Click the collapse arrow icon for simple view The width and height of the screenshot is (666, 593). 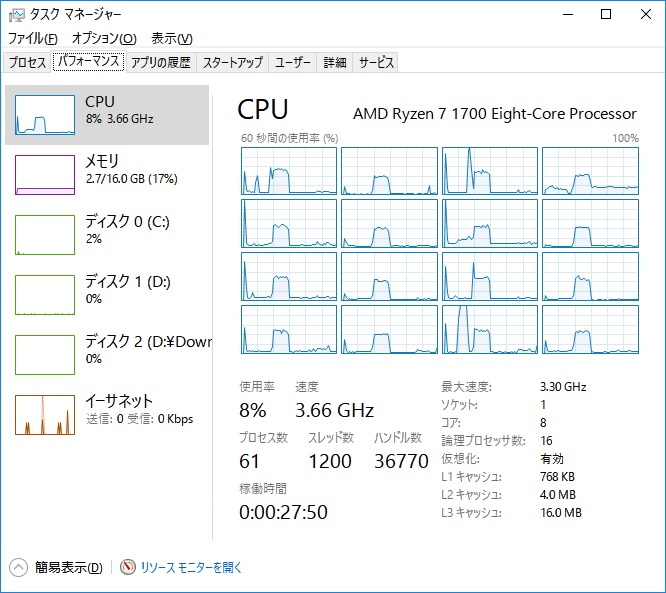[x=19, y=567]
